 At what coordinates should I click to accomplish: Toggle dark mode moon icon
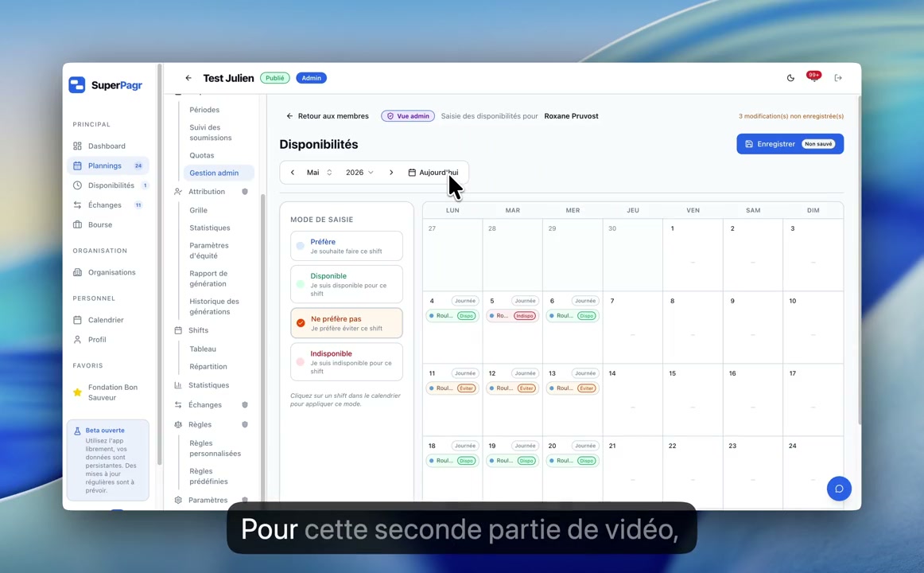pyautogui.click(x=791, y=78)
